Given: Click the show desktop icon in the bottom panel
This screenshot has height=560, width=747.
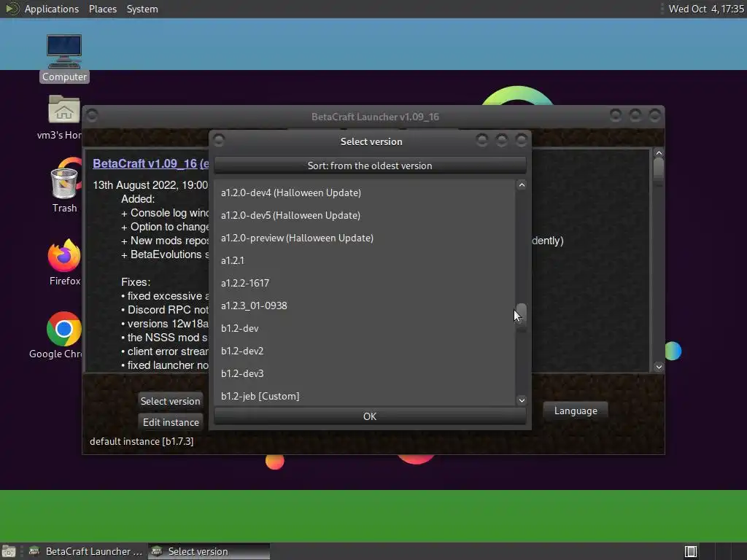Looking at the screenshot, I should (9, 551).
